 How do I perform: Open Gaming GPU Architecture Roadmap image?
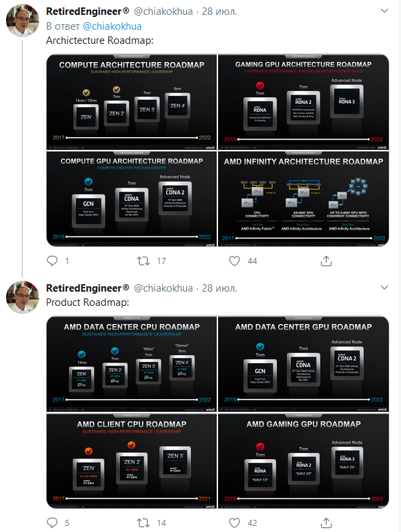[303, 102]
